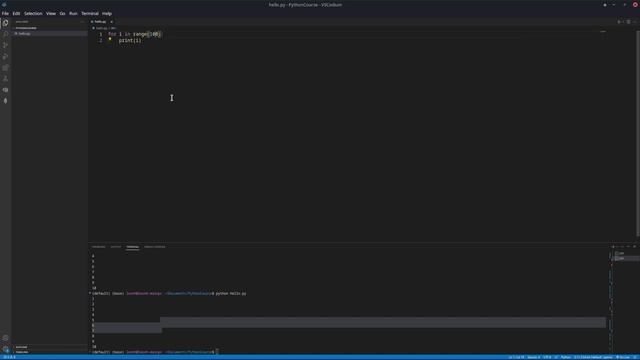The image size is (640, 360).
Task: Click line 1 'for i in range' code
Action: pyautogui.click(x=135, y=34)
